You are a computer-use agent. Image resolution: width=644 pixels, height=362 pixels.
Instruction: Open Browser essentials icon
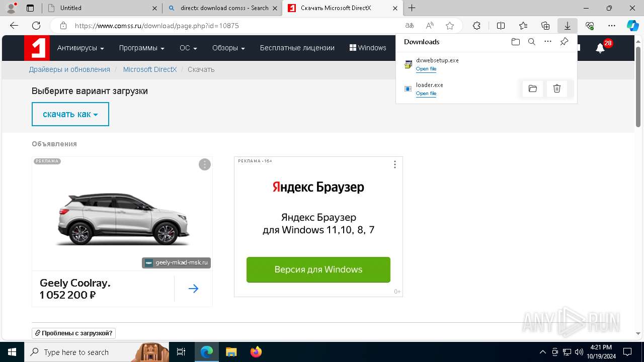click(x=590, y=26)
